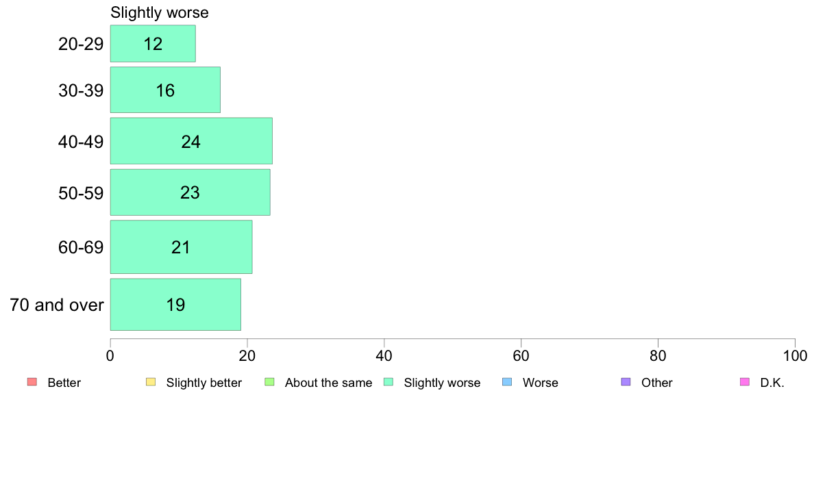Select the 50-59 bar showing 23

click(x=190, y=192)
